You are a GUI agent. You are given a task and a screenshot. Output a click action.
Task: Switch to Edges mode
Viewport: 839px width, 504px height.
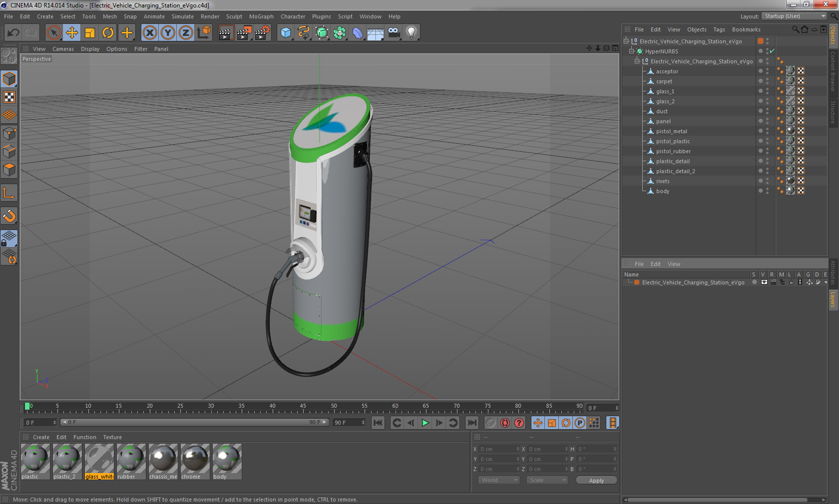[x=9, y=151]
